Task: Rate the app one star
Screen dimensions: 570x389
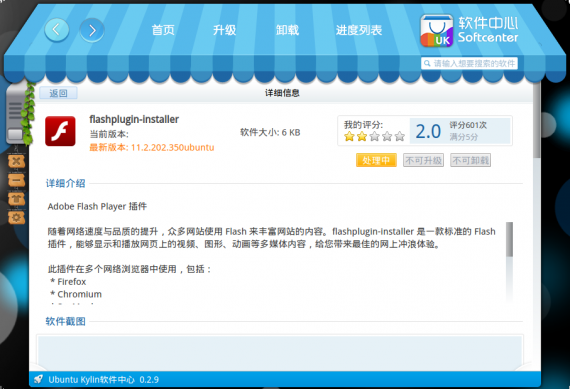Action: pos(349,137)
